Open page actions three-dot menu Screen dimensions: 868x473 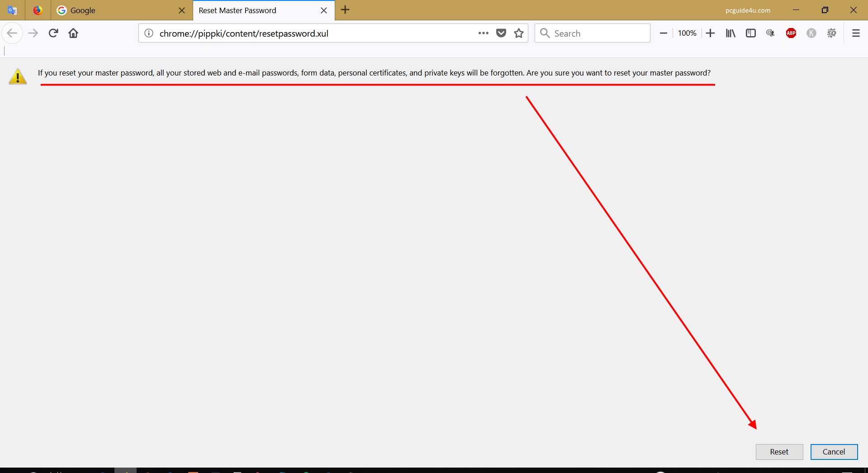483,33
